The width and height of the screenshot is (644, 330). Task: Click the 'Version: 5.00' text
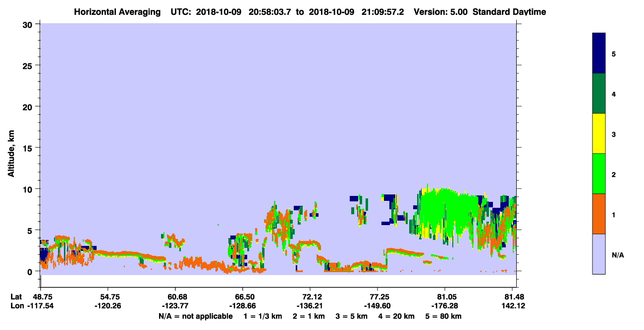(441, 12)
